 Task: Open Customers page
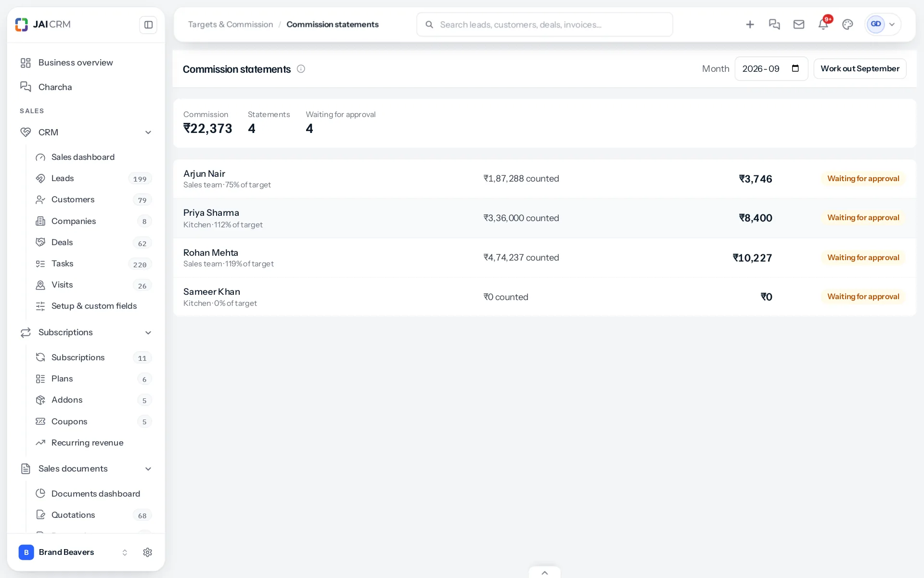pos(93,199)
